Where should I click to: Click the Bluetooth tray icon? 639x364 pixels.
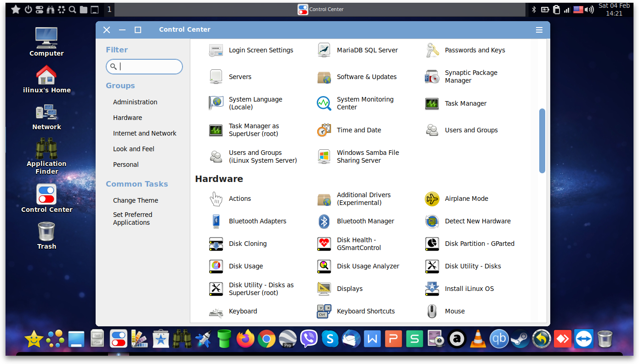tap(534, 9)
